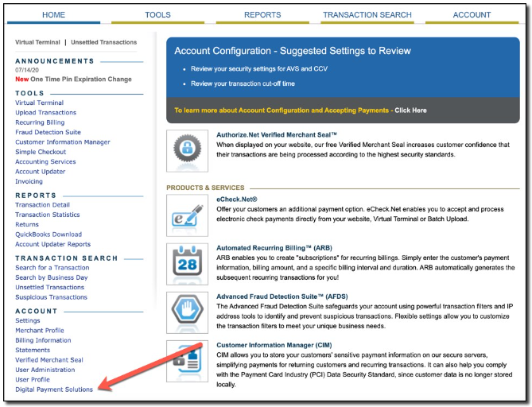Go to Billing Information

(x=44, y=340)
